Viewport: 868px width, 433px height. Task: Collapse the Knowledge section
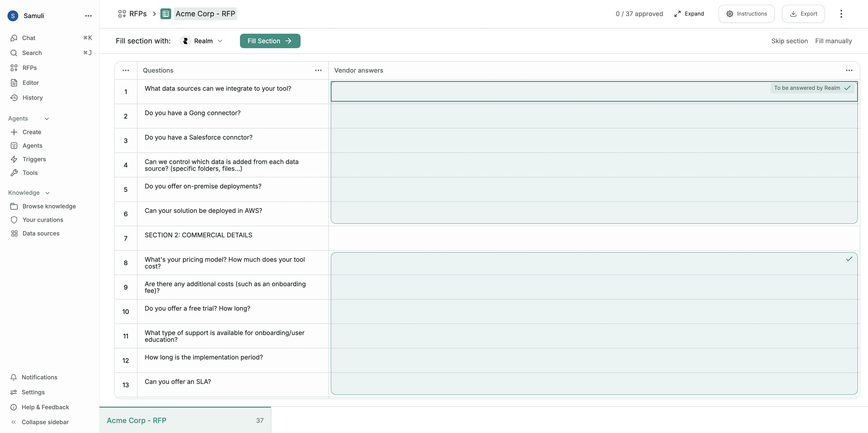pyautogui.click(x=47, y=193)
